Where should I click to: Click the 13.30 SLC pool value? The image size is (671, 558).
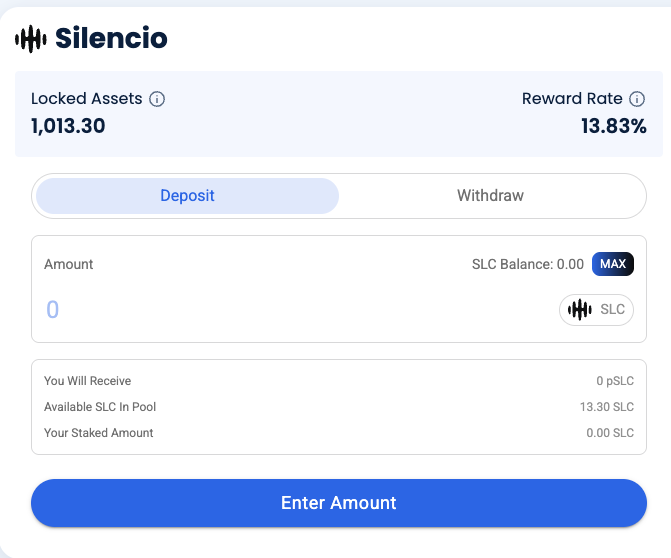tap(608, 407)
